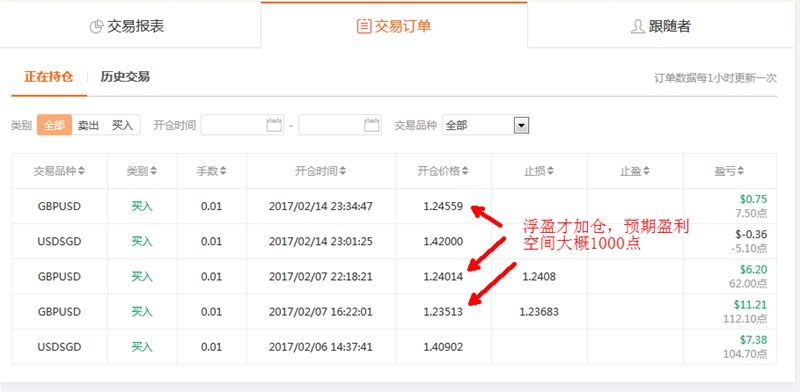
Task: Click GBPUSD in the 22:18:21 row
Action: (59, 277)
